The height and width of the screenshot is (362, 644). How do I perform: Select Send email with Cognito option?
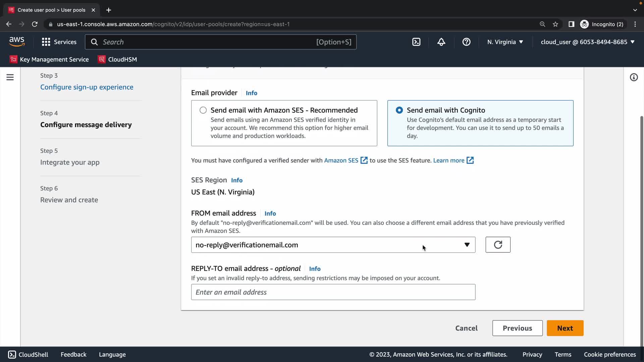(399, 110)
